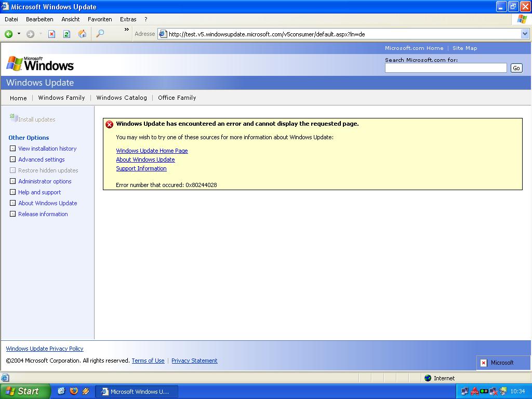Select the Home navigation tab

[18, 98]
